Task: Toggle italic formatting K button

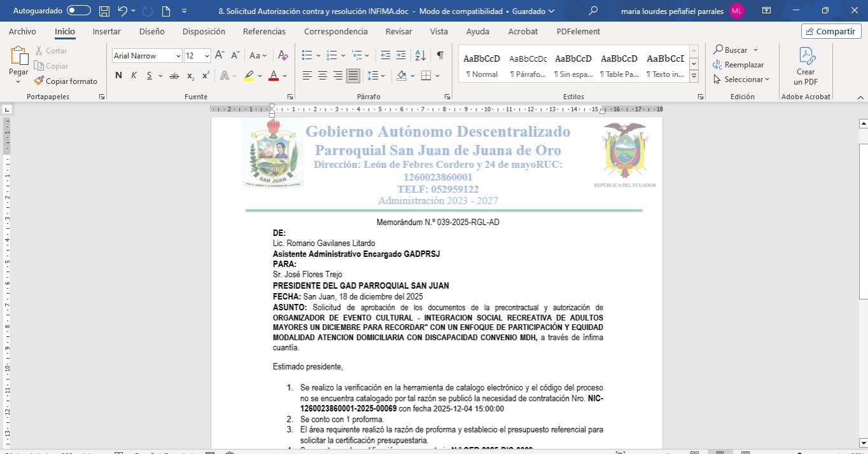Action: point(134,76)
